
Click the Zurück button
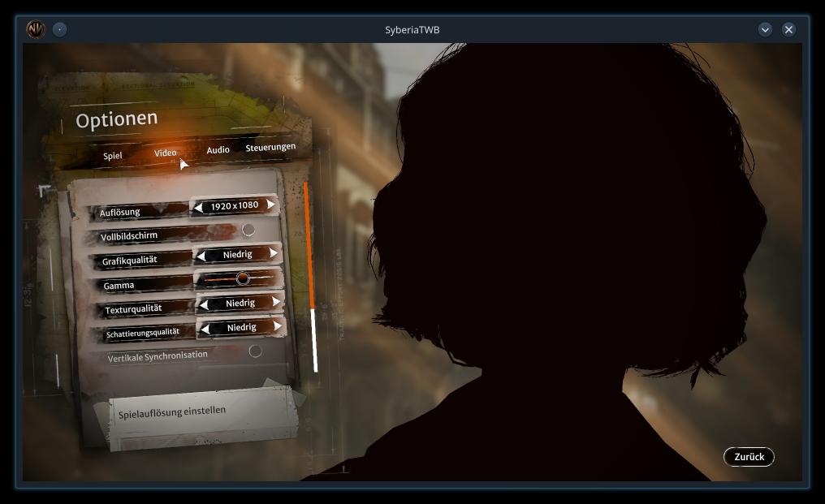point(749,457)
